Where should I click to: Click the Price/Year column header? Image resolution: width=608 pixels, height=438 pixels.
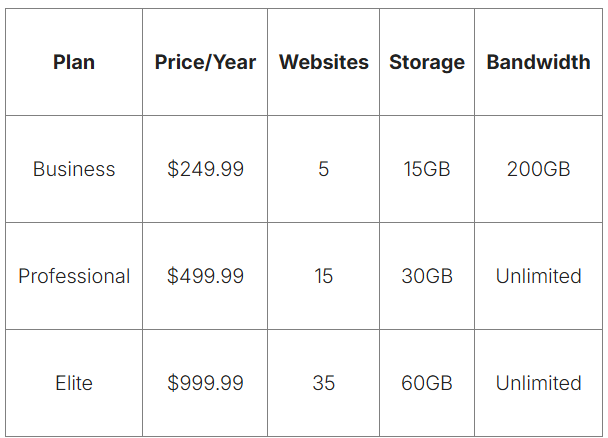pos(205,62)
